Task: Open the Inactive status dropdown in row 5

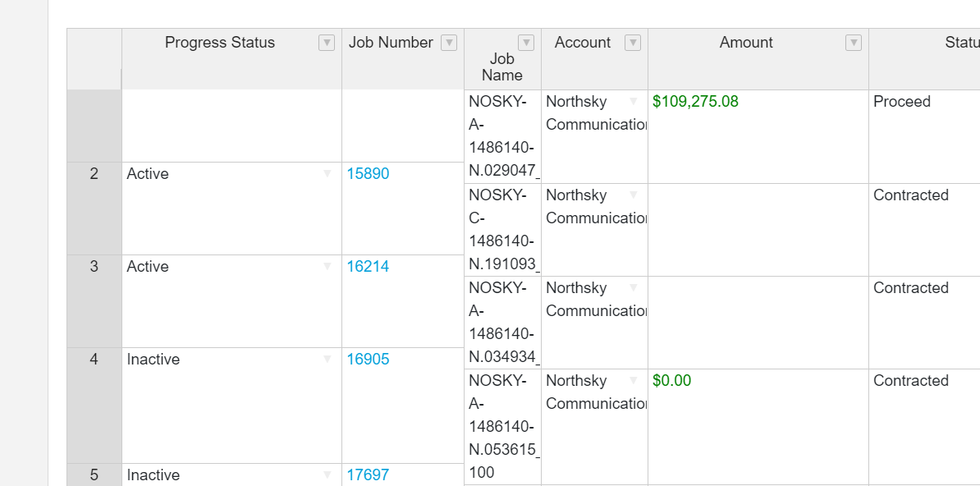Action: [327, 475]
